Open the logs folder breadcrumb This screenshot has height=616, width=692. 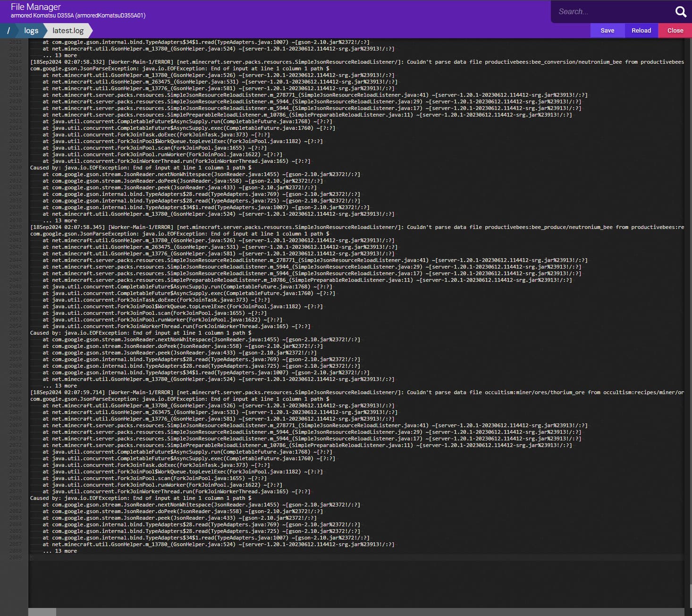tap(31, 31)
